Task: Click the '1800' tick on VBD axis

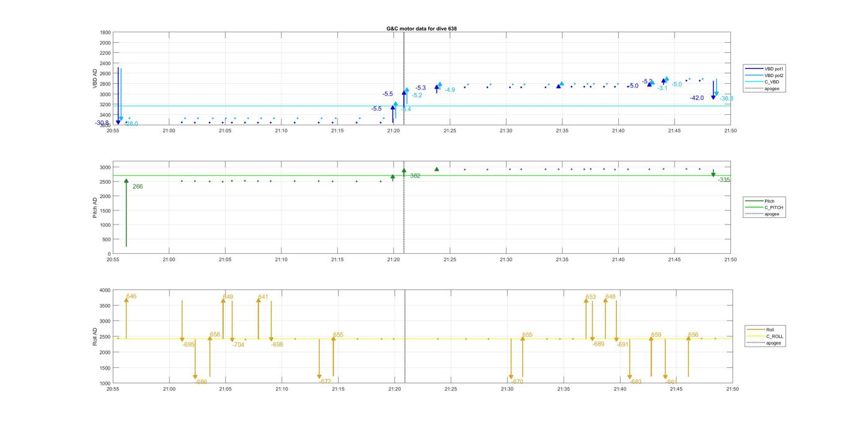Action: click(105, 32)
